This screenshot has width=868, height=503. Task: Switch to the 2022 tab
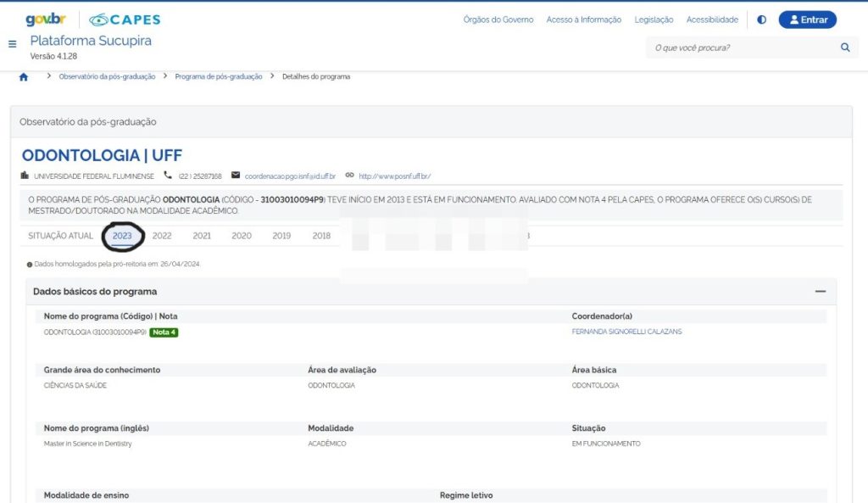[x=162, y=236]
